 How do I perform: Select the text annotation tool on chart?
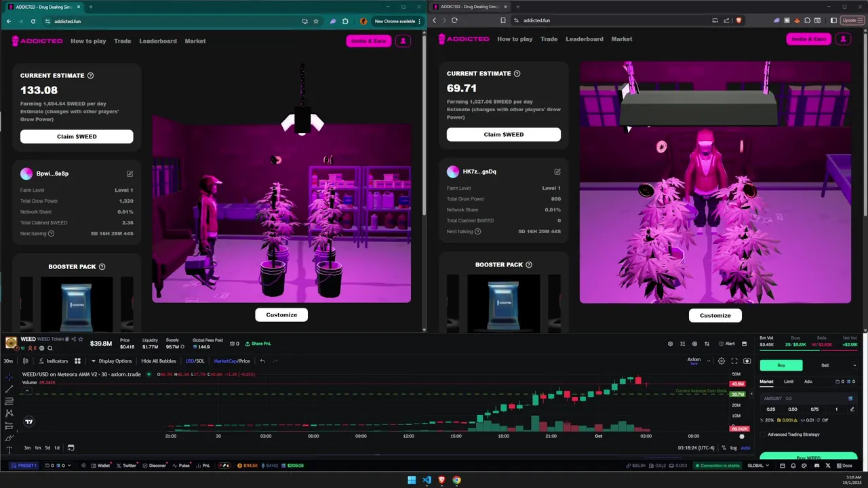pos(9,450)
